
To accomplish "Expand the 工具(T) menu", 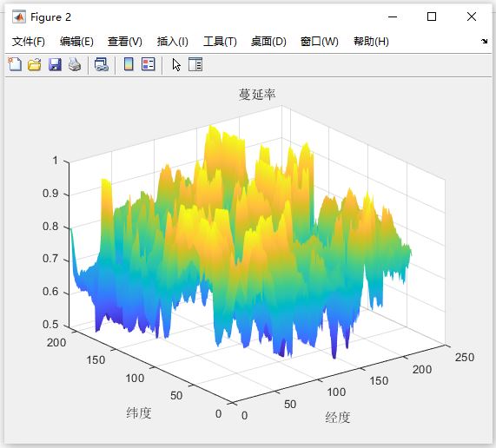I will [x=220, y=42].
